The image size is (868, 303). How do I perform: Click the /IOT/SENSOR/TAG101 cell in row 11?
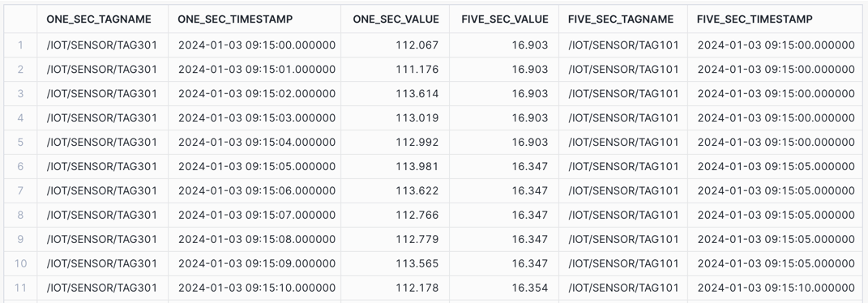(x=622, y=288)
